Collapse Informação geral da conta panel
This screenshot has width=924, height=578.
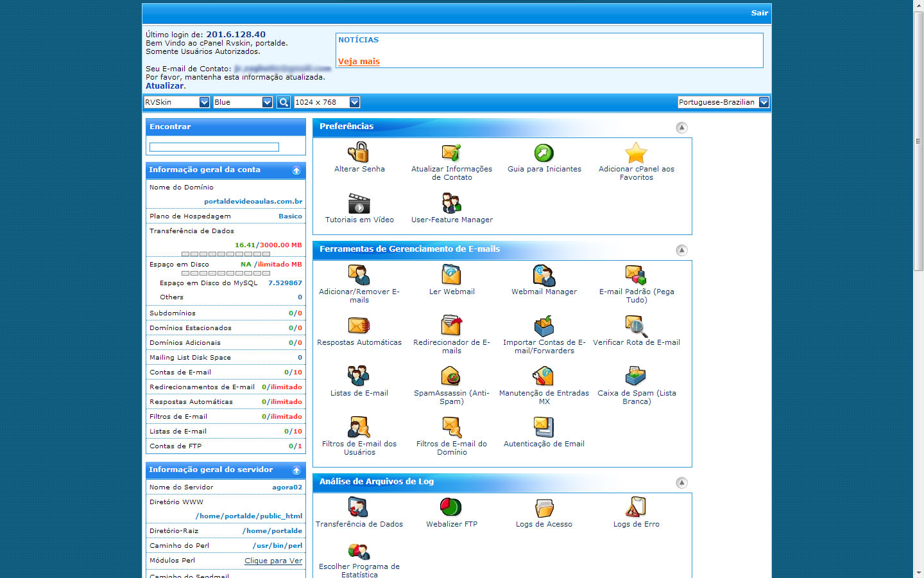[x=296, y=171]
